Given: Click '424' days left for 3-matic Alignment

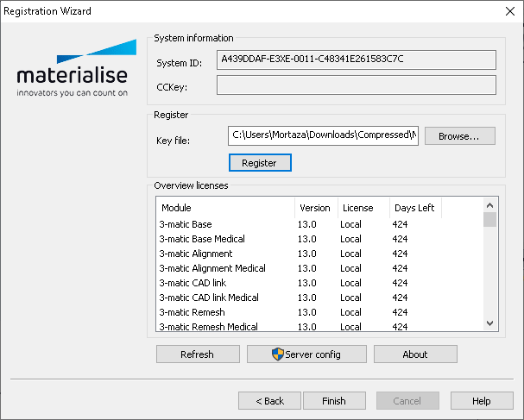Looking at the screenshot, I should (x=400, y=254).
